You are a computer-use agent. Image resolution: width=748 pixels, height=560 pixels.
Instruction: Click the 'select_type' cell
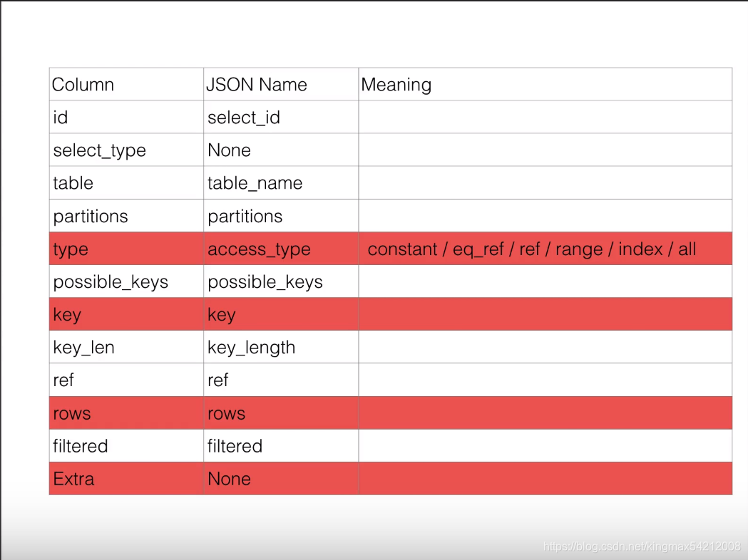[x=126, y=150]
